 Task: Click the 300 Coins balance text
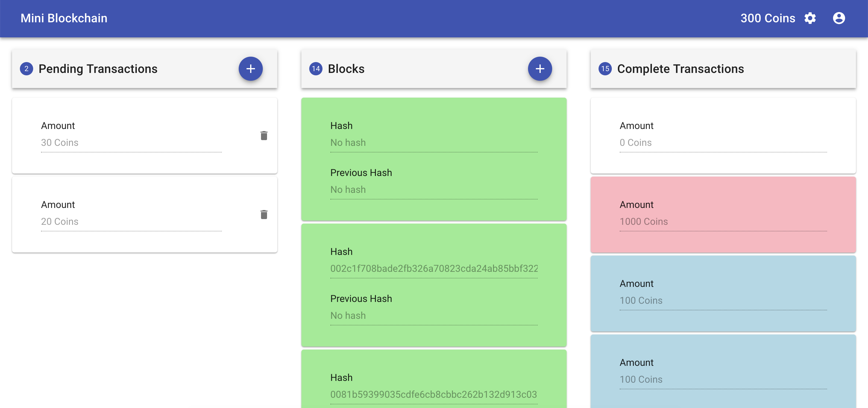[x=767, y=18]
